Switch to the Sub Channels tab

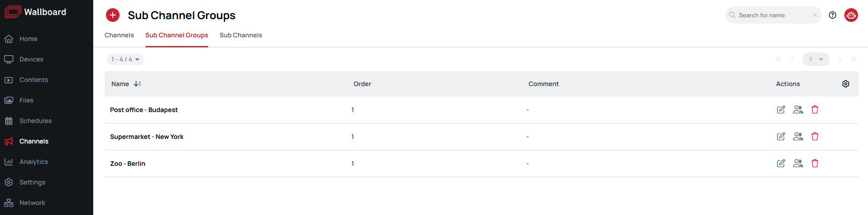(241, 35)
